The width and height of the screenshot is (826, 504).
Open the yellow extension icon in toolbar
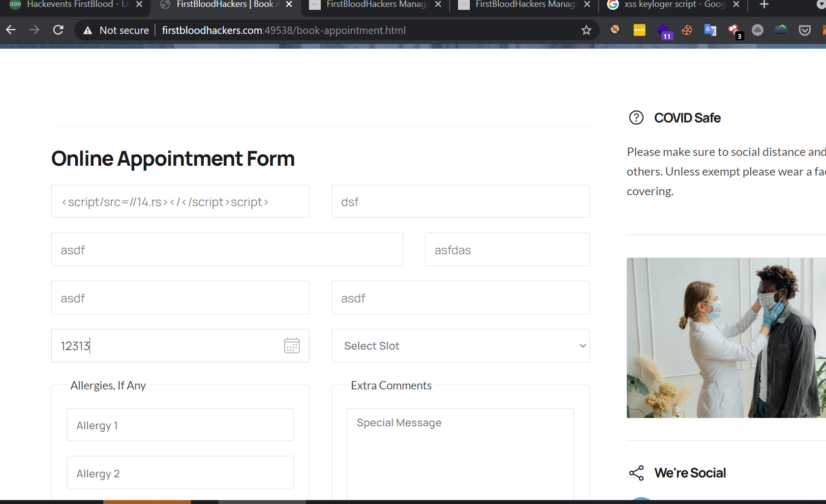coord(639,30)
